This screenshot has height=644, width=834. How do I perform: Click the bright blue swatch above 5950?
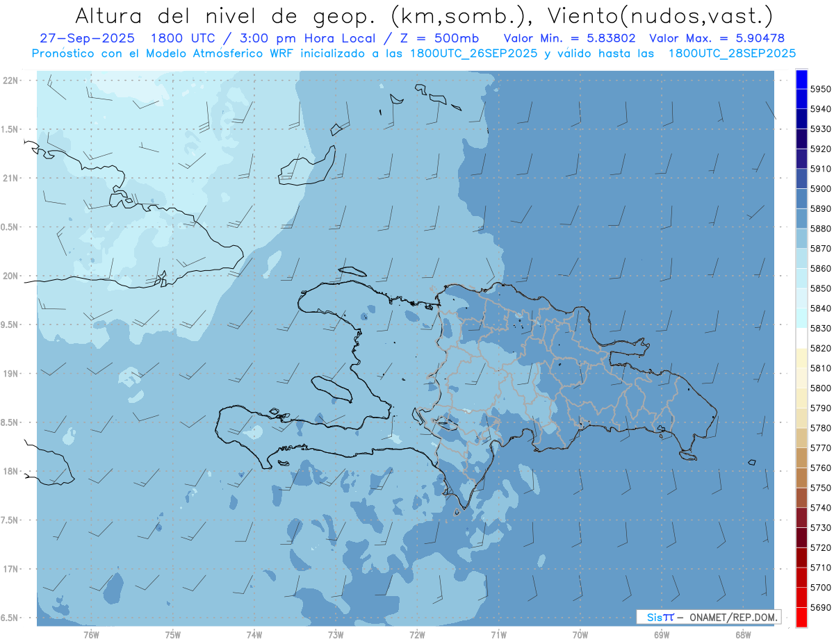tap(801, 79)
